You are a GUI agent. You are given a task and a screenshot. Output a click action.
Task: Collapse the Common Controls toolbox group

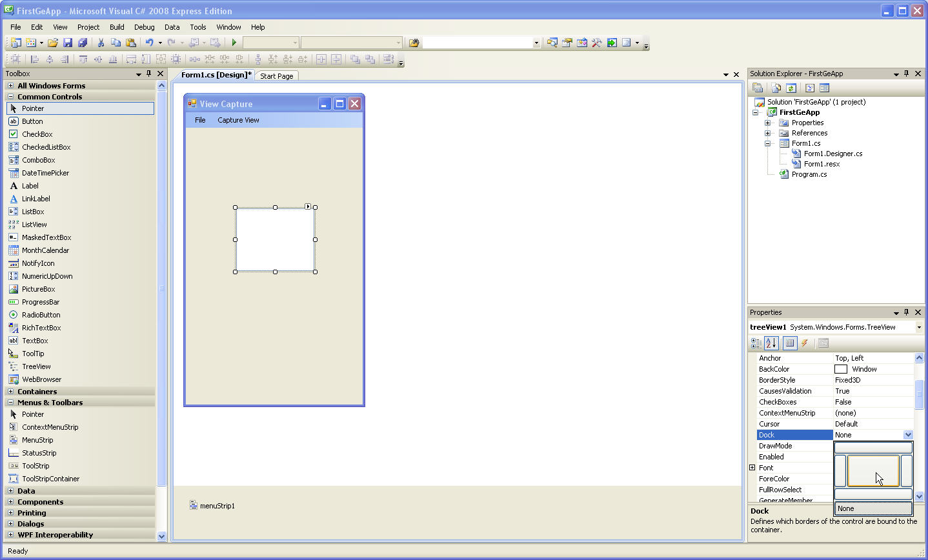coord(10,97)
